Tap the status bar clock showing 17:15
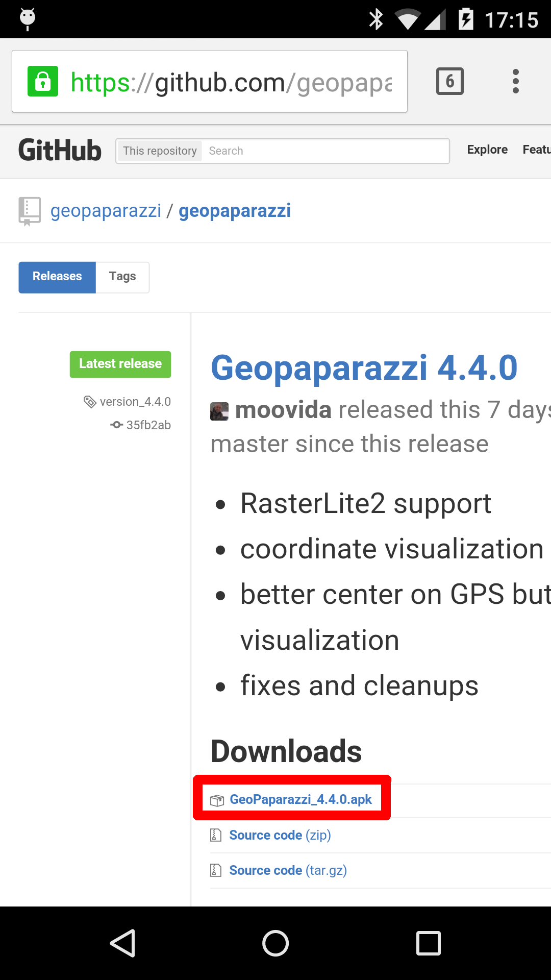Image resolution: width=551 pixels, height=980 pixels. pos(511,20)
